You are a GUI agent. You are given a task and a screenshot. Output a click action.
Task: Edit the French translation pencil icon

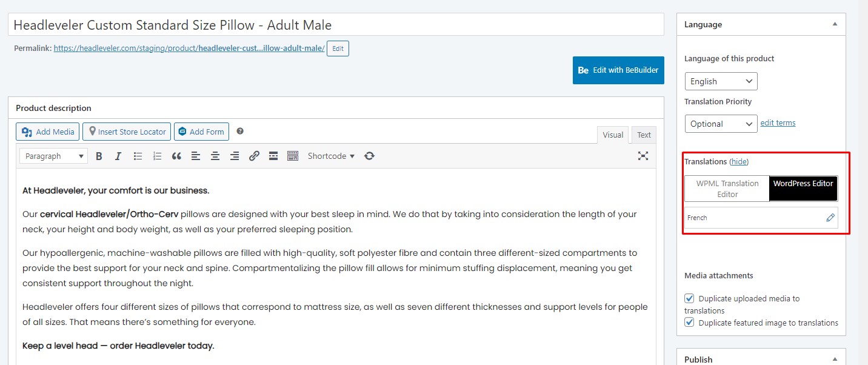coord(830,218)
